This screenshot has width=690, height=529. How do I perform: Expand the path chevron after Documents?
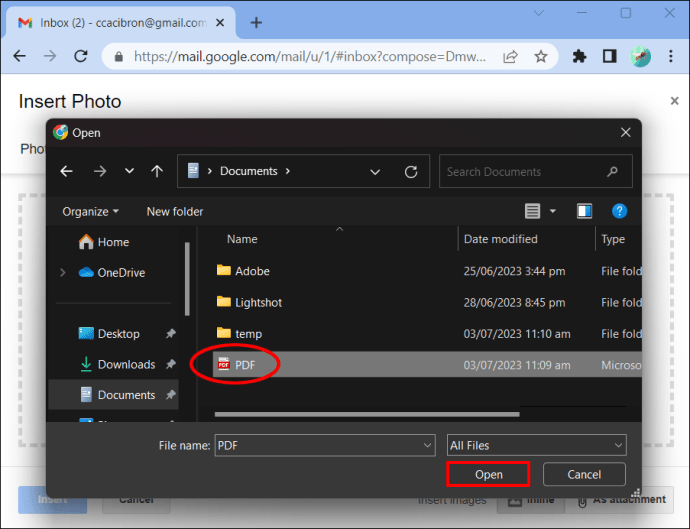pos(288,171)
